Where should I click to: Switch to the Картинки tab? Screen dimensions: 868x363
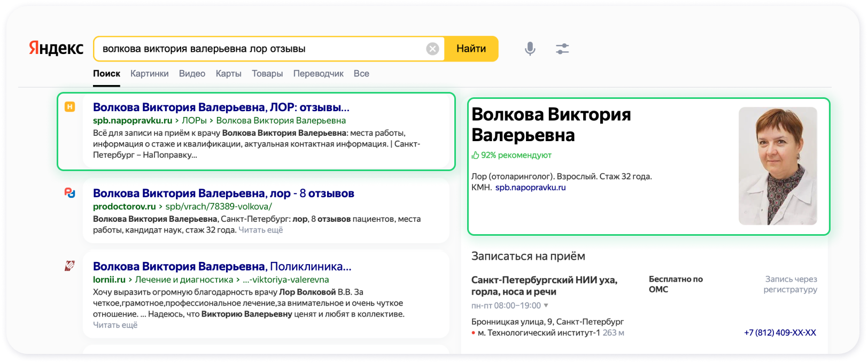pos(150,74)
